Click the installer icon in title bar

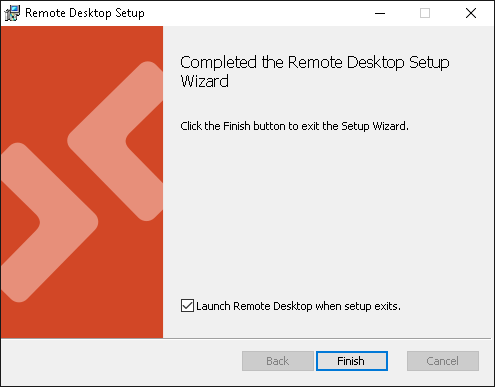point(12,13)
